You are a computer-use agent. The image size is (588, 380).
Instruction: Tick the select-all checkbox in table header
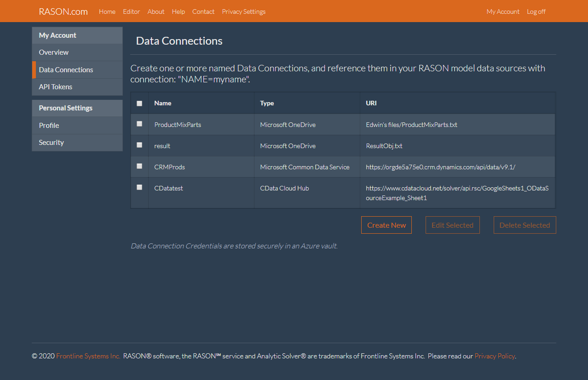(139, 104)
